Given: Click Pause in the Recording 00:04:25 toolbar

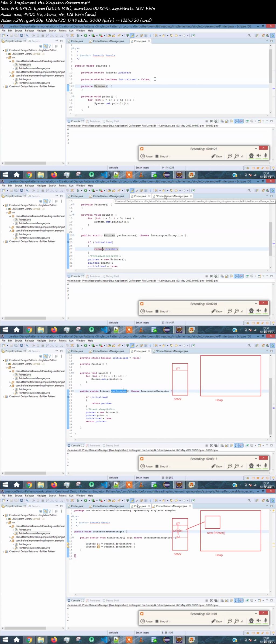Looking at the screenshot, I should pyautogui.click(x=147, y=156).
